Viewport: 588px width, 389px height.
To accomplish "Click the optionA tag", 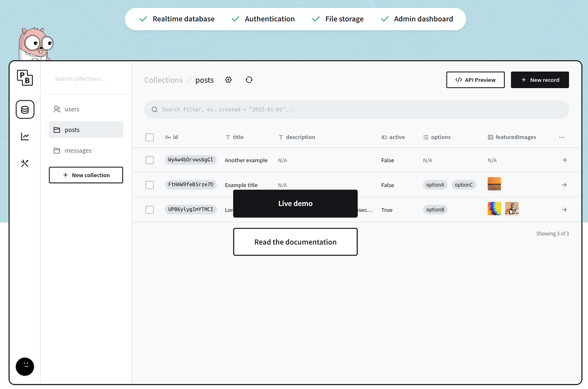I will (435, 185).
